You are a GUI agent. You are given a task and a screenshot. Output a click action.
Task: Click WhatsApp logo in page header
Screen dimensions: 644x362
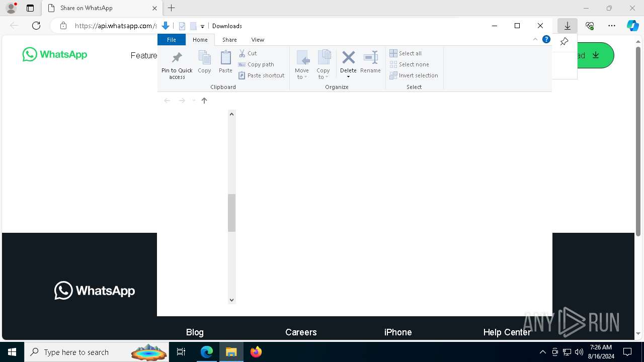point(55,55)
